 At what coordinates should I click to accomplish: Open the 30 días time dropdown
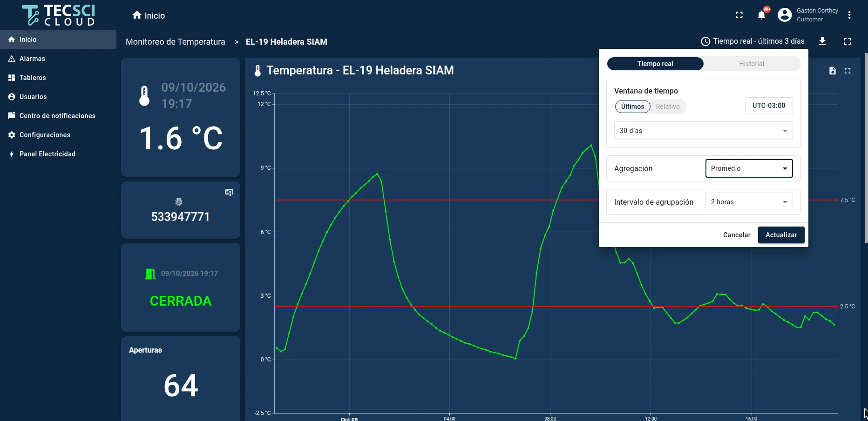pos(704,131)
